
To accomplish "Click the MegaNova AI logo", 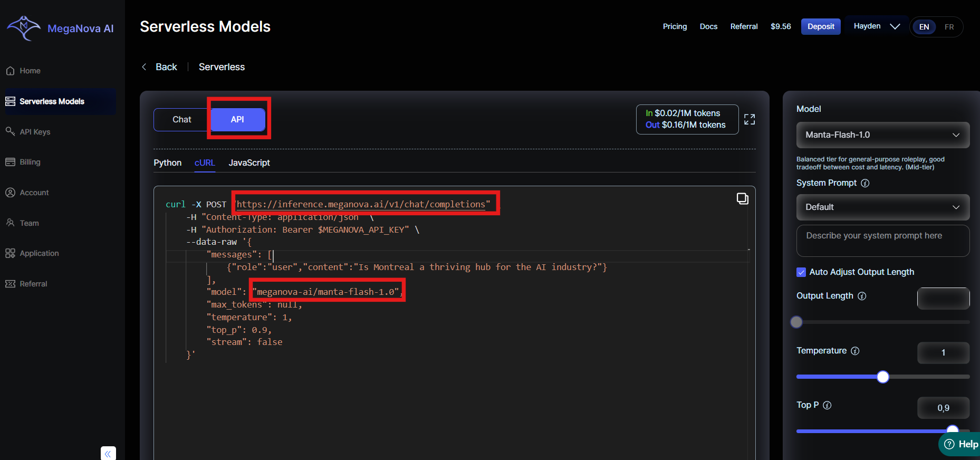I will point(60,28).
